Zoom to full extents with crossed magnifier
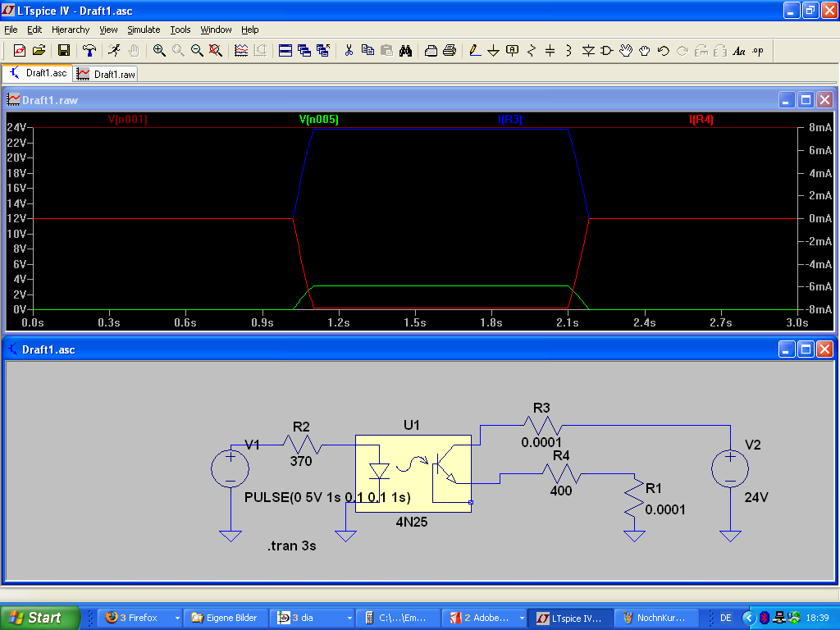 pyautogui.click(x=216, y=50)
